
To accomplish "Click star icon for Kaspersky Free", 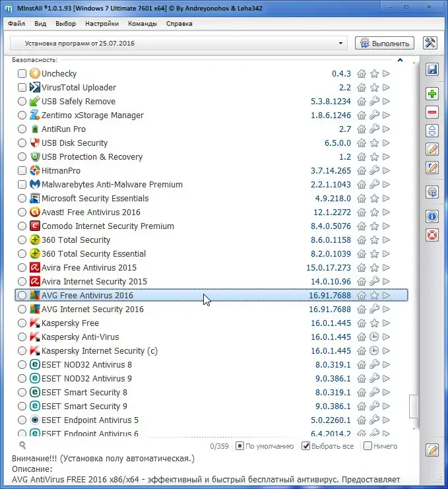I will (374, 323).
